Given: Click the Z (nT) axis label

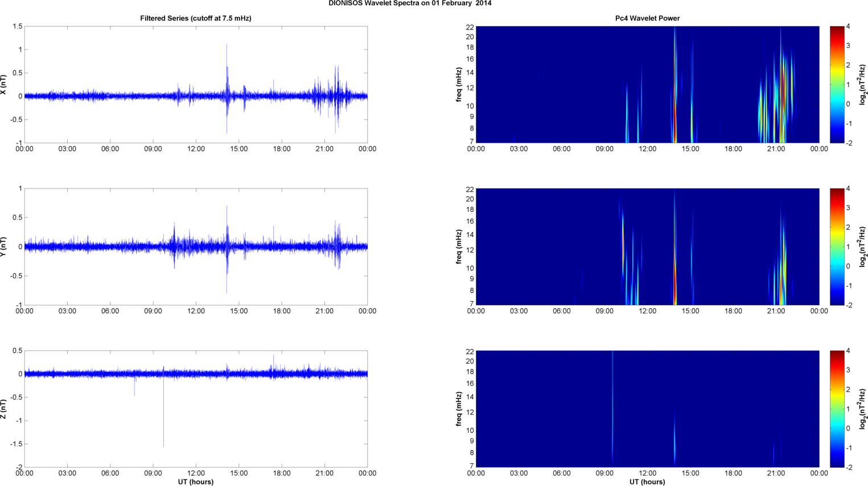Looking at the screenshot, I should pos(3,409).
